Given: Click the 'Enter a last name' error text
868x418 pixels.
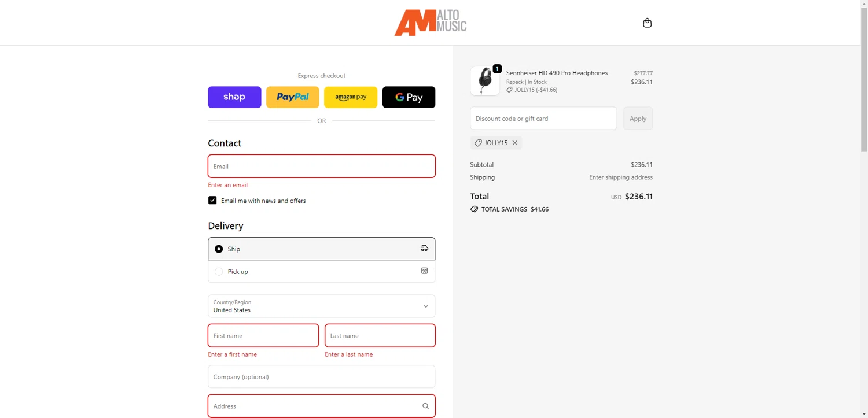Looking at the screenshot, I should coord(349,354).
